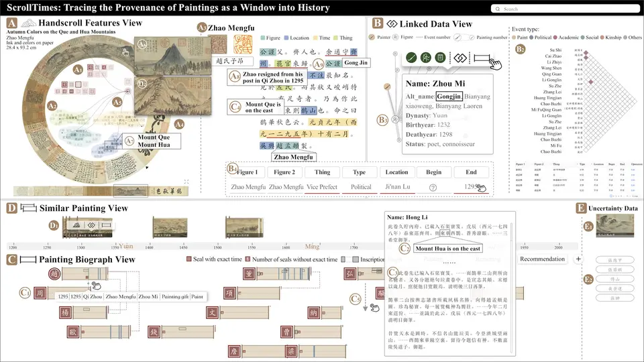Image resolution: width=644 pixels, height=362 pixels.
Task: Select the 楊 collector seal
Action: (x=65, y=312)
